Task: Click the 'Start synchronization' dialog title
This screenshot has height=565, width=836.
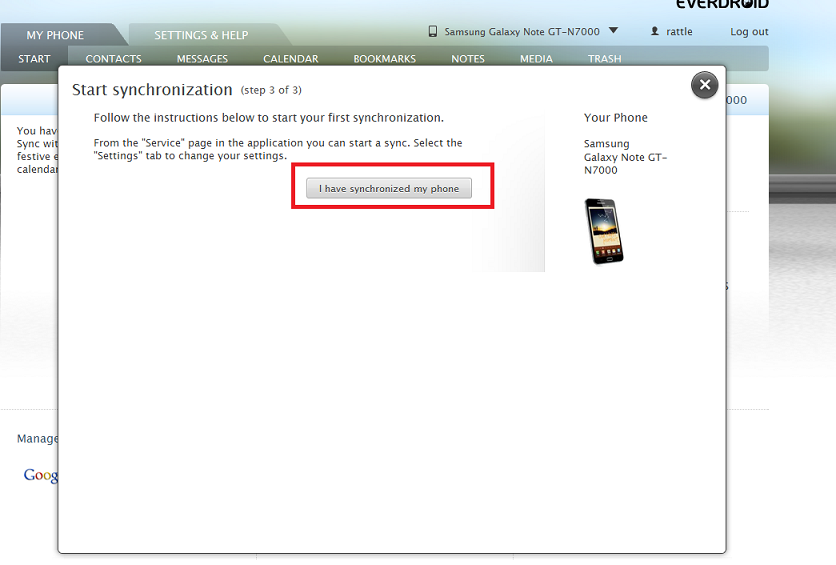Action: (152, 90)
